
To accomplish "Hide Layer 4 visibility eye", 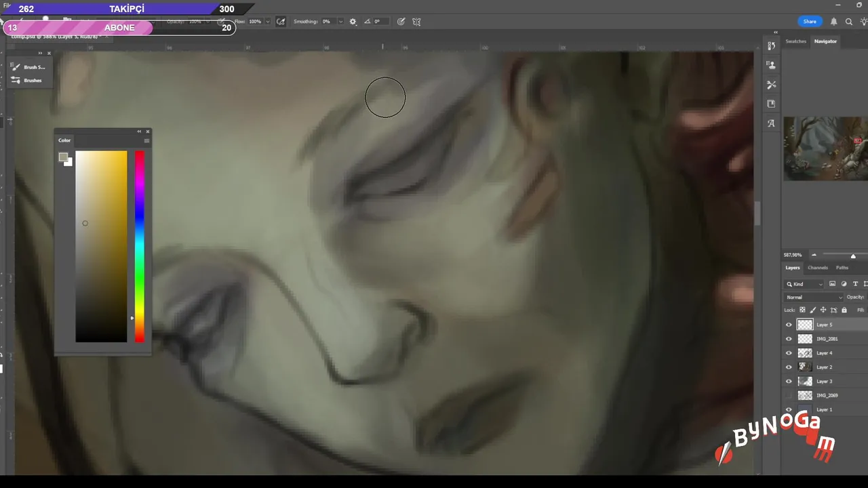I will point(789,353).
